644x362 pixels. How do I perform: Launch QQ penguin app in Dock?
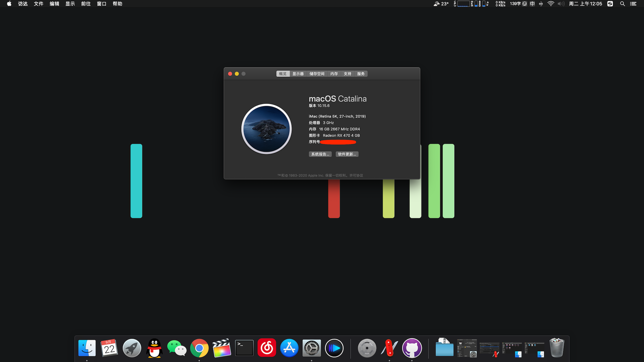[x=154, y=348]
